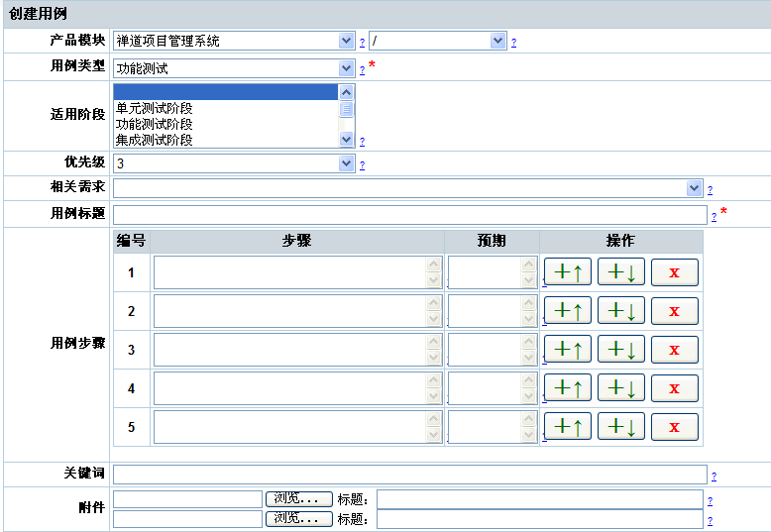Select 集成测试阶段 in the stage list
The image size is (771, 532).
tap(226, 140)
